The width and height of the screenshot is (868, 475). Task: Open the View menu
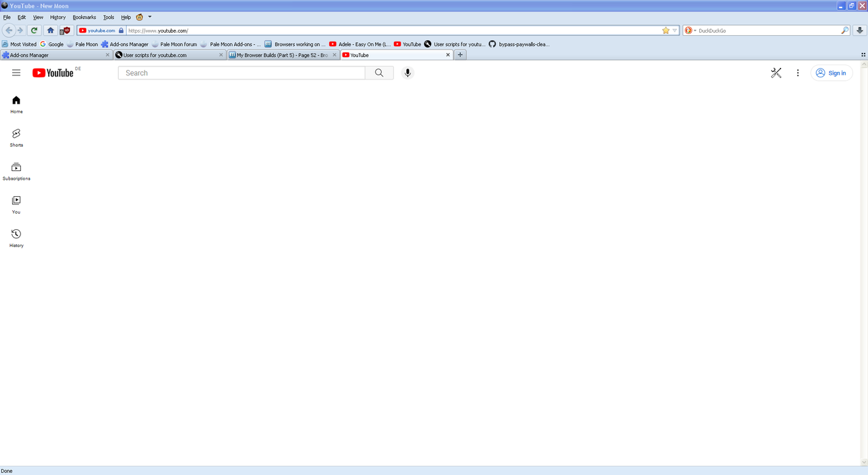coord(38,17)
